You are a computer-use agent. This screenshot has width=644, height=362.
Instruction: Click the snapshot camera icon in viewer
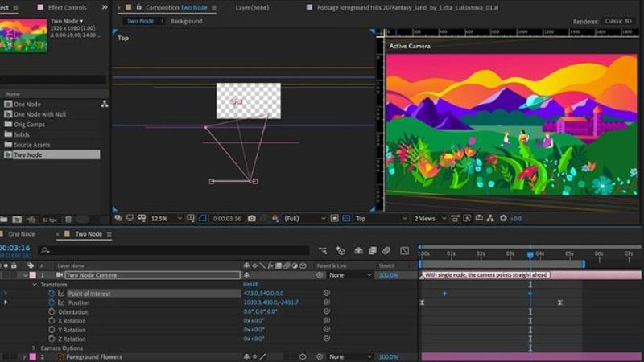[251, 218]
